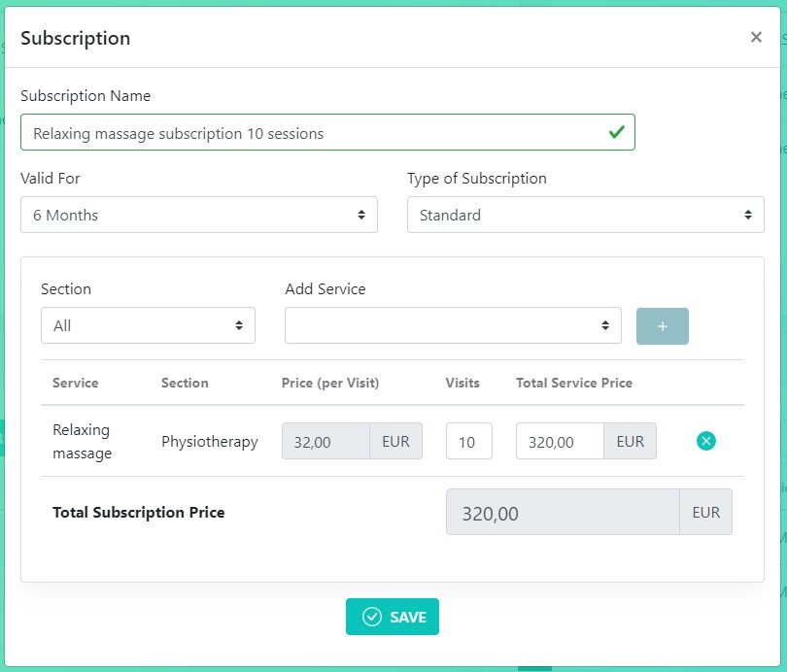The height and width of the screenshot is (672, 787).
Task: Click the Service column header
Action: (76, 383)
